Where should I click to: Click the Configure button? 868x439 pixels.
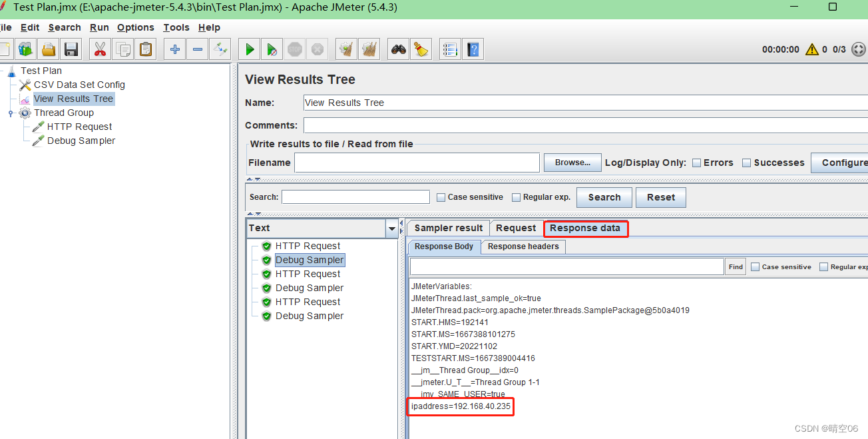[x=840, y=163]
